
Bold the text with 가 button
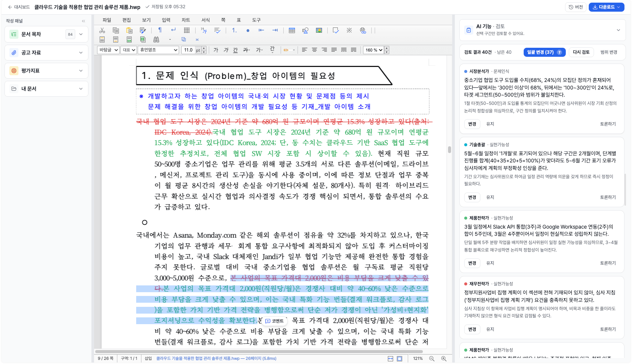(x=216, y=50)
